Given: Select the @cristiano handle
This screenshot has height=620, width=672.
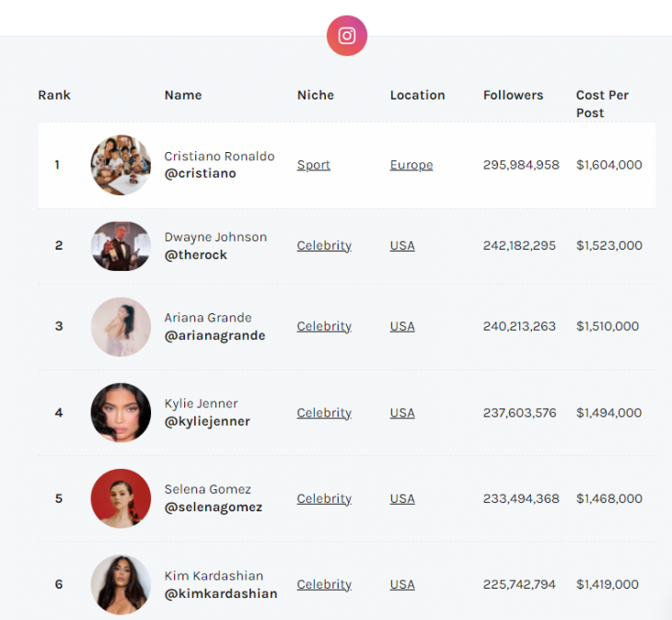Looking at the screenshot, I should [x=200, y=173].
